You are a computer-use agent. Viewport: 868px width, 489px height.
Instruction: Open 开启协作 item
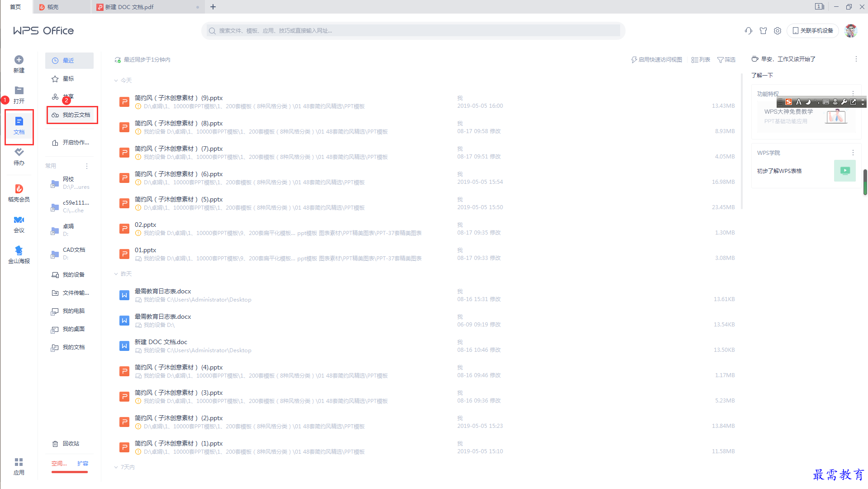70,143
